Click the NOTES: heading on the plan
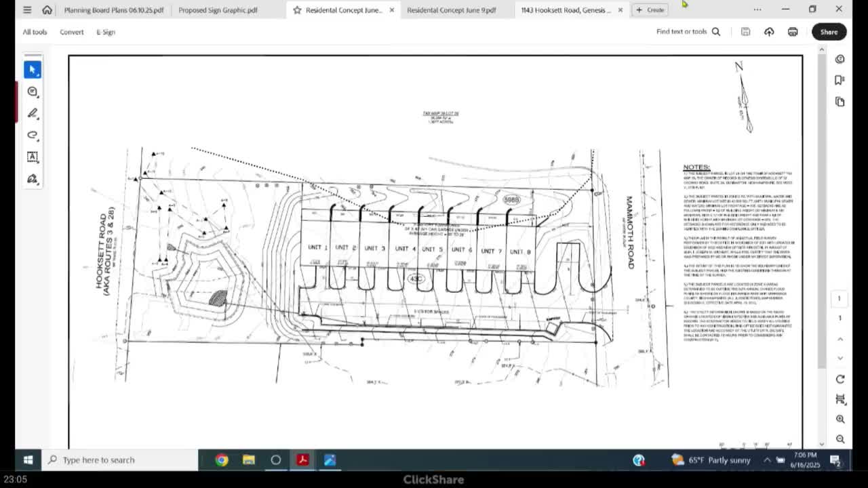868x488 pixels. 696,167
